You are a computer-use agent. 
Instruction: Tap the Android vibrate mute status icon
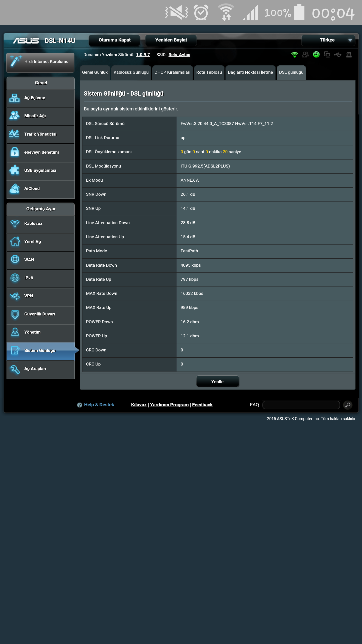point(176,12)
